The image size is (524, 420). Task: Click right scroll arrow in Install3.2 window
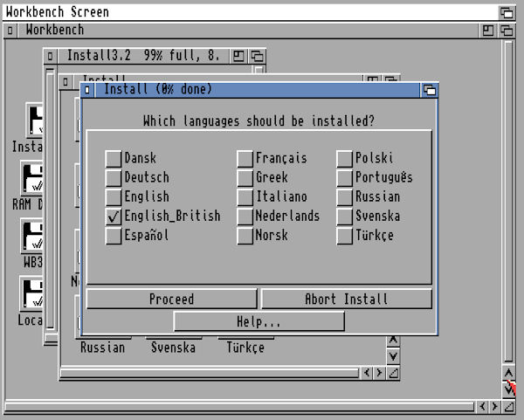[x=380, y=373]
